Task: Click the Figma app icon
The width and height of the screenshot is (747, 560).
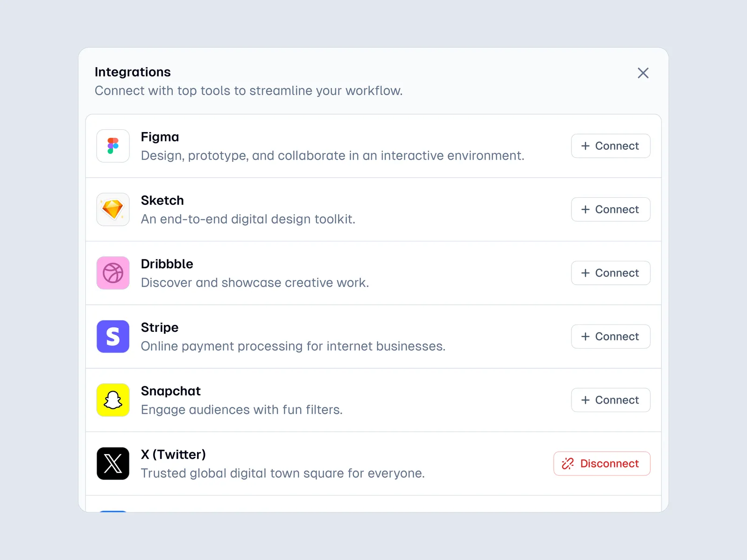Action: click(x=113, y=146)
